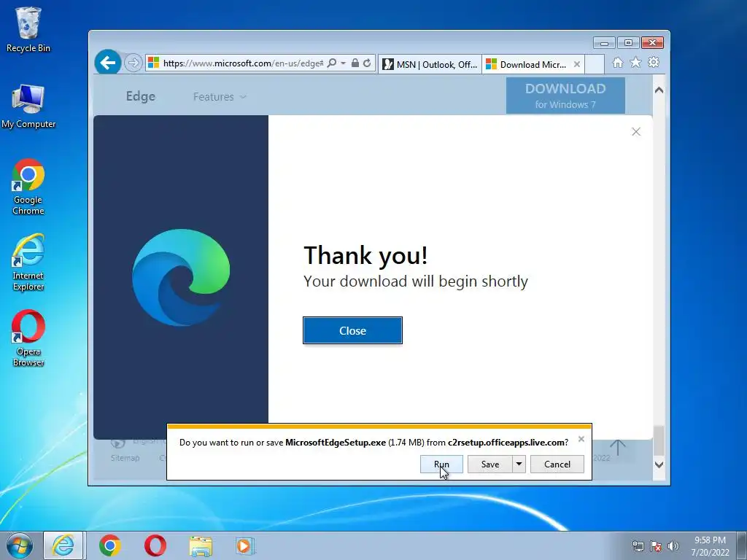
Task: Click the IE forward arrow button
Action: [x=133, y=63]
